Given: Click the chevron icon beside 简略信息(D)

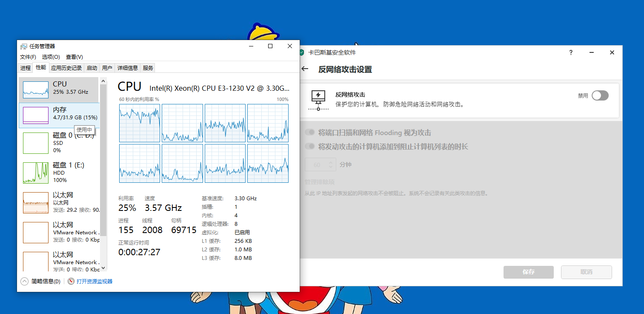Looking at the screenshot, I should (25, 281).
